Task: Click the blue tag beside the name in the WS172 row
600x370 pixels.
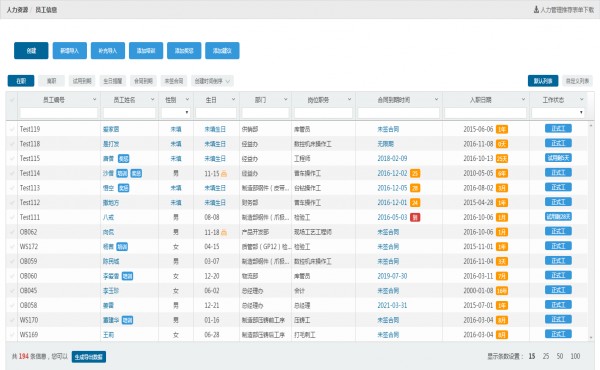Action: coord(122,247)
